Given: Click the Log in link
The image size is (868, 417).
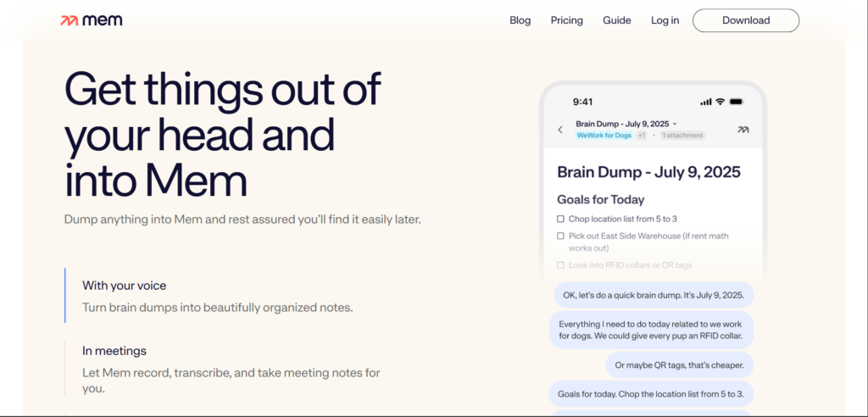Looking at the screenshot, I should coord(665,20).
